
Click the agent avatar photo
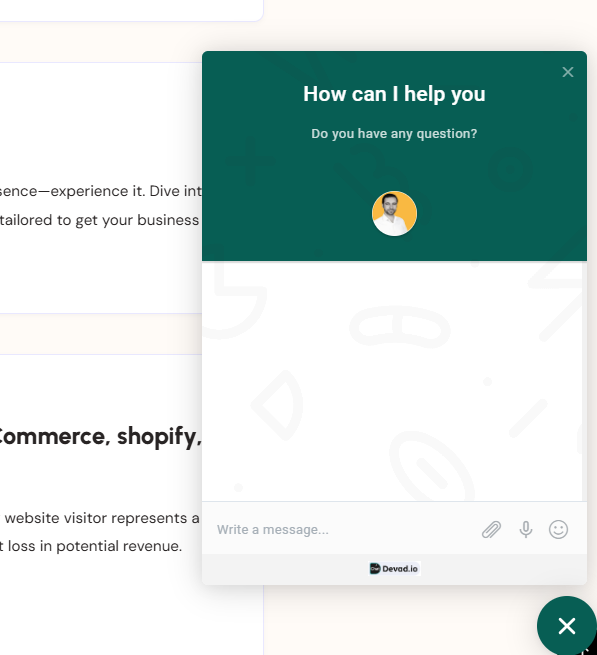(x=394, y=213)
